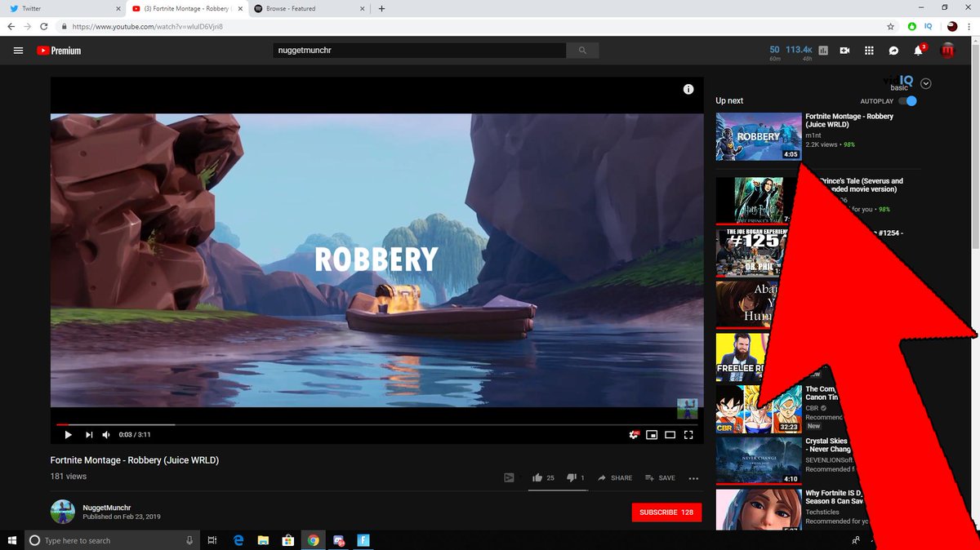Mute the video volume
This screenshot has width=980, height=550.
coord(106,434)
